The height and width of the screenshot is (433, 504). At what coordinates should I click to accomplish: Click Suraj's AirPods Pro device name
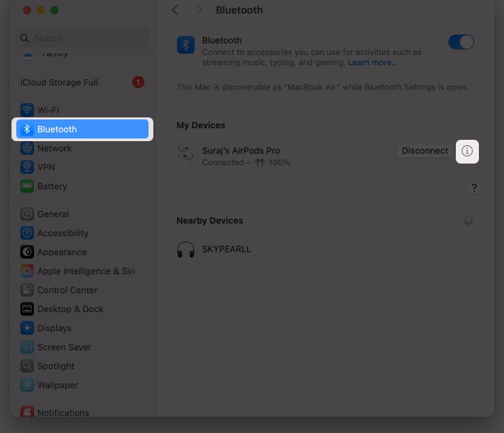pyautogui.click(x=241, y=151)
